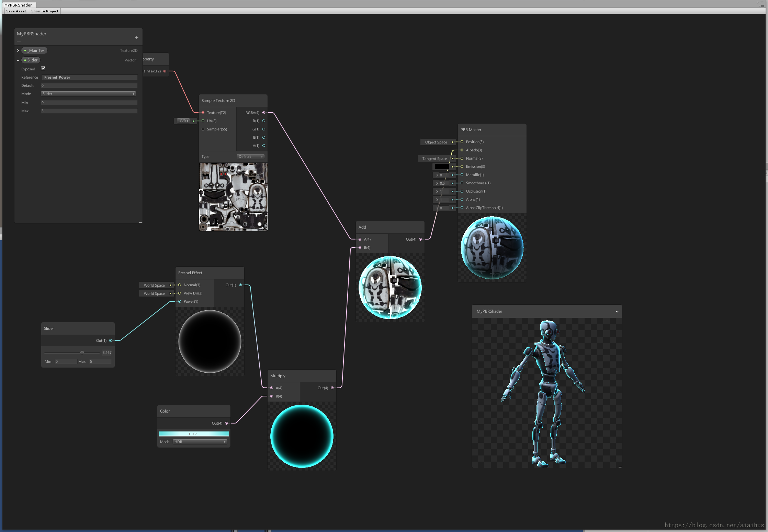Click the Slider node slider handle
Image resolution: width=768 pixels, height=532 pixels.
[82, 352]
